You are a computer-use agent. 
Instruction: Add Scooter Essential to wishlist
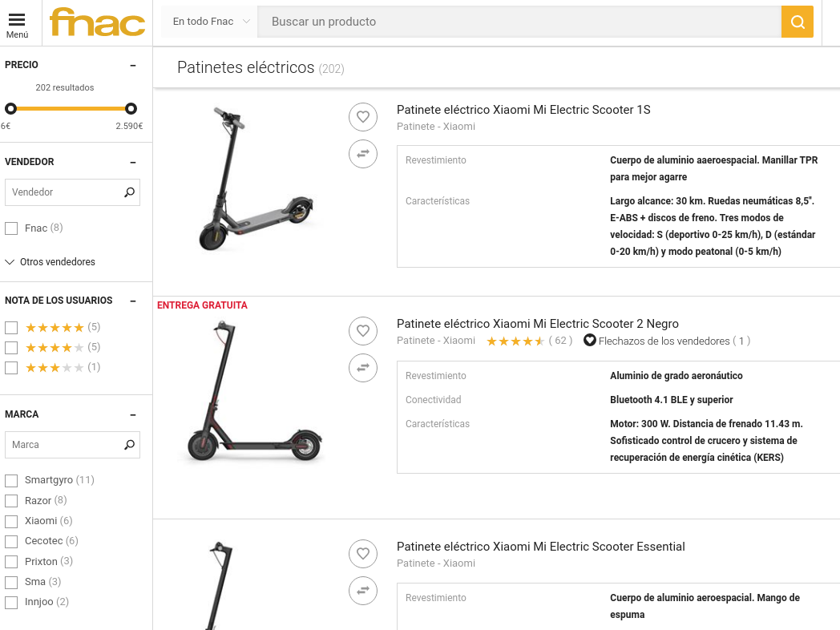[x=363, y=554]
